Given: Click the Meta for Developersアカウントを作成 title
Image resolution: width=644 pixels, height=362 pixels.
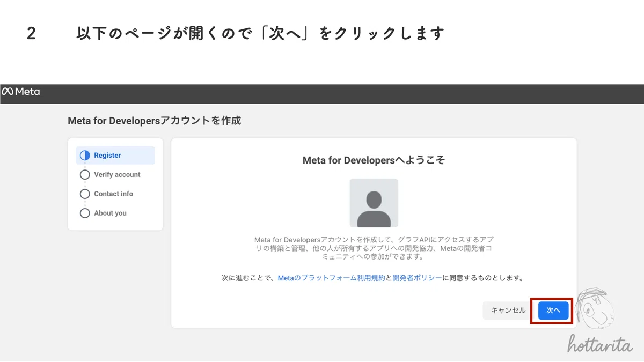Looking at the screenshot, I should (x=155, y=121).
